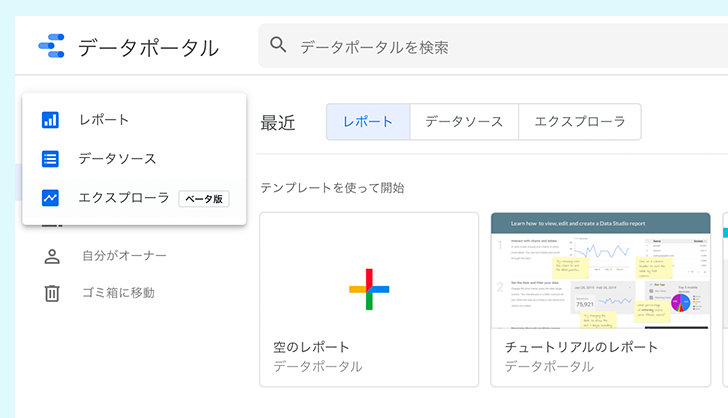728x418 pixels.
Task: Select レポート in the create menu
Action: pyautogui.click(x=134, y=120)
